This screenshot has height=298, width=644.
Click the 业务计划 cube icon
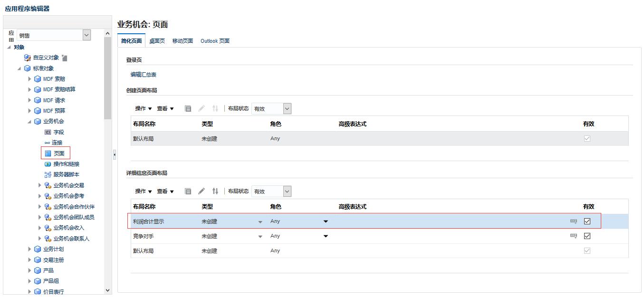coord(38,249)
